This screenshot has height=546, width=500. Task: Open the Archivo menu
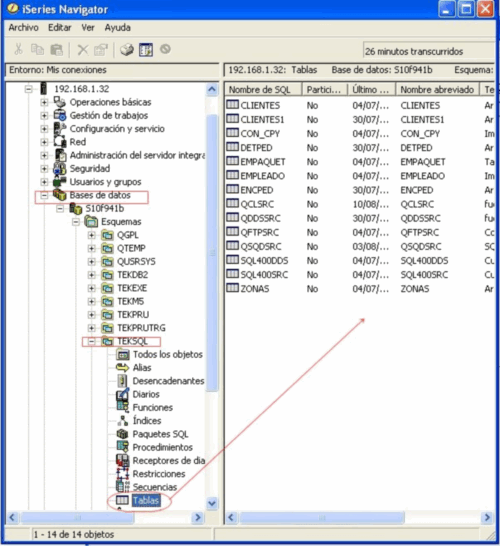point(23,28)
